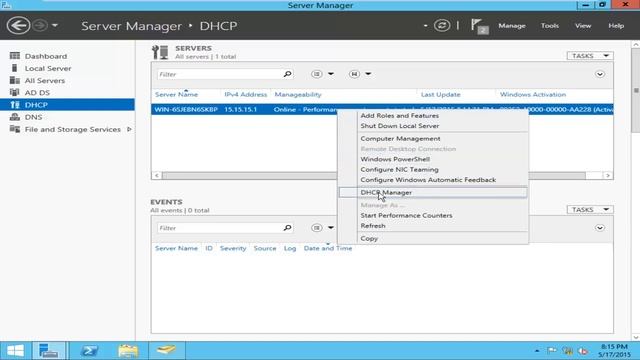
Task: Open dropdown arrow next to Servers saved query
Action: [368, 74]
